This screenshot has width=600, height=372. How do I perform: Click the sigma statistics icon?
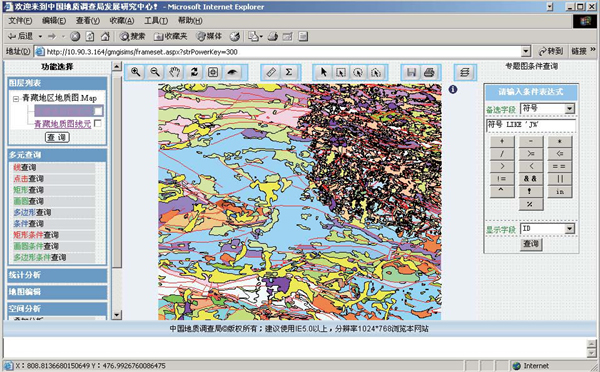tap(289, 72)
